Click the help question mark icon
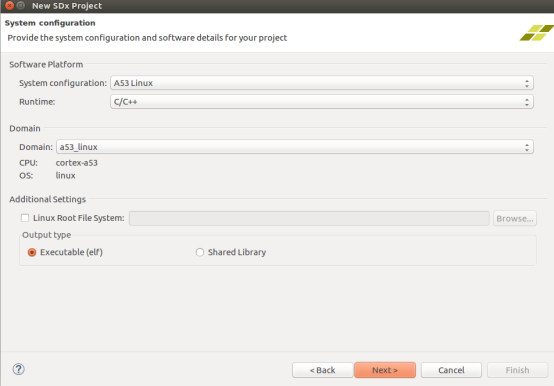 coord(18,369)
